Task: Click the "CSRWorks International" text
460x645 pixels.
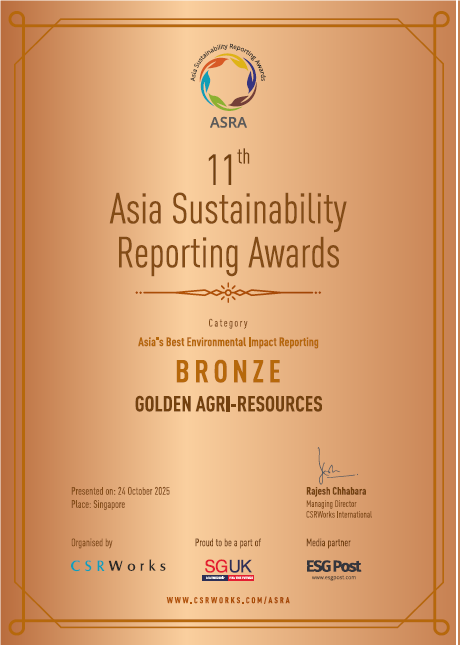Action: click(x=339, y=514)
